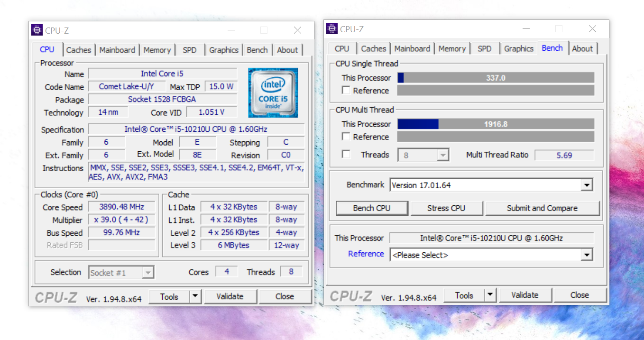Open About tab in right window

(582, 49)
